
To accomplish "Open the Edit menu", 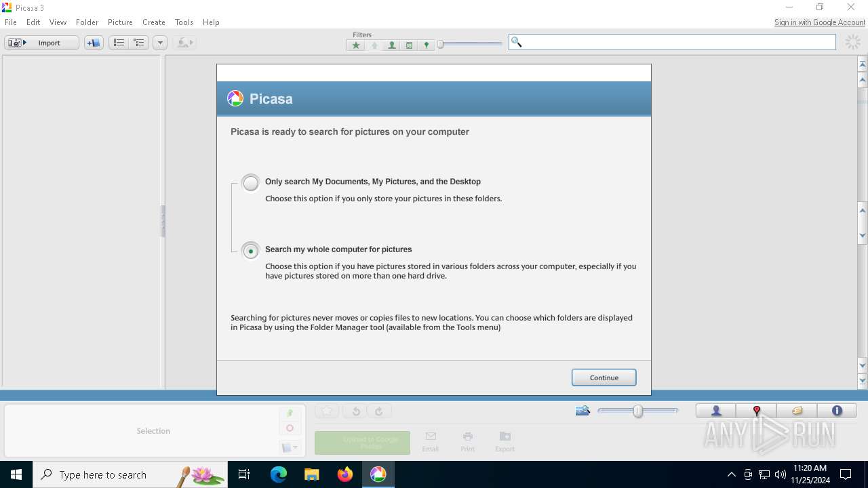I will 33,22.
